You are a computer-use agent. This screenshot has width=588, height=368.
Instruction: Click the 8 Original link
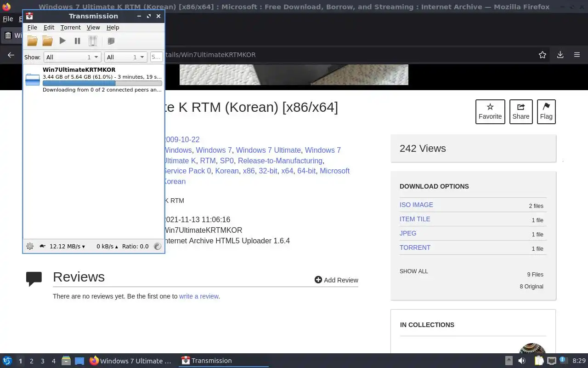[531, 287]
